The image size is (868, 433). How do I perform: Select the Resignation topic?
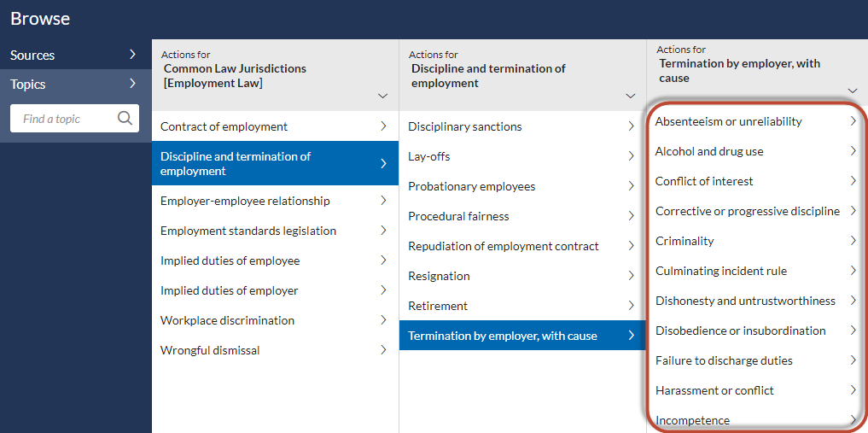tap(522, 276)
